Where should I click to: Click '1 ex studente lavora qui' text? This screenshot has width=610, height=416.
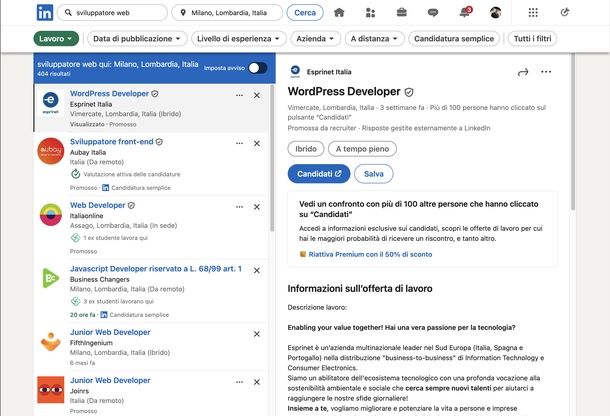click(x=116, y=238)
